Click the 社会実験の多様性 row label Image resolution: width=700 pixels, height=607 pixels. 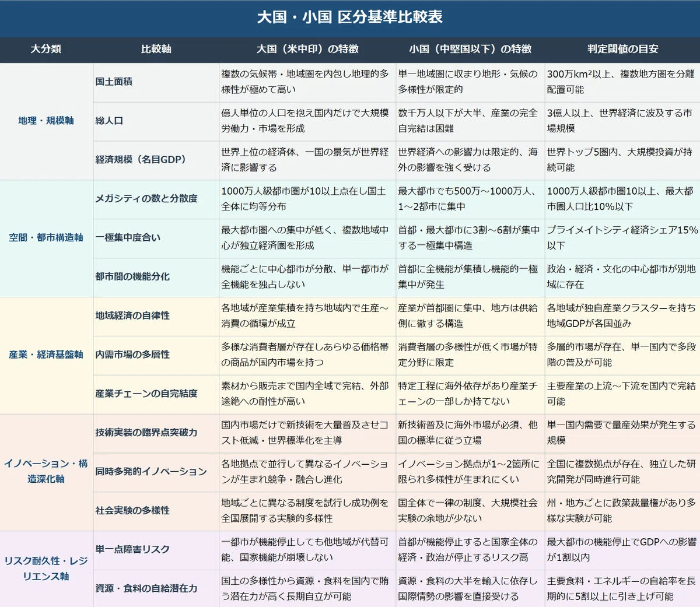[x=132, y=510]
